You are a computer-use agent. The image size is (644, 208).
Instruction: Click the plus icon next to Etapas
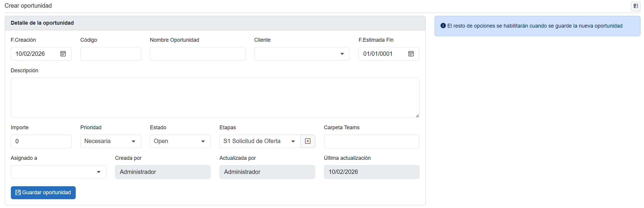(308, 141)
